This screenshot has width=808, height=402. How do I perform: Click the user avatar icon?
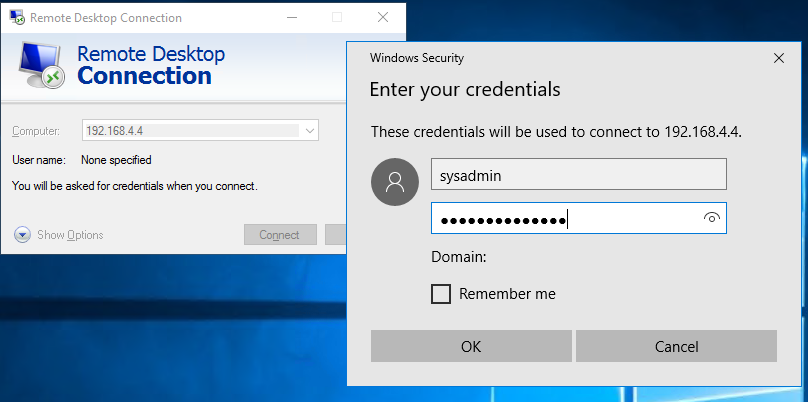click(395, 182)
